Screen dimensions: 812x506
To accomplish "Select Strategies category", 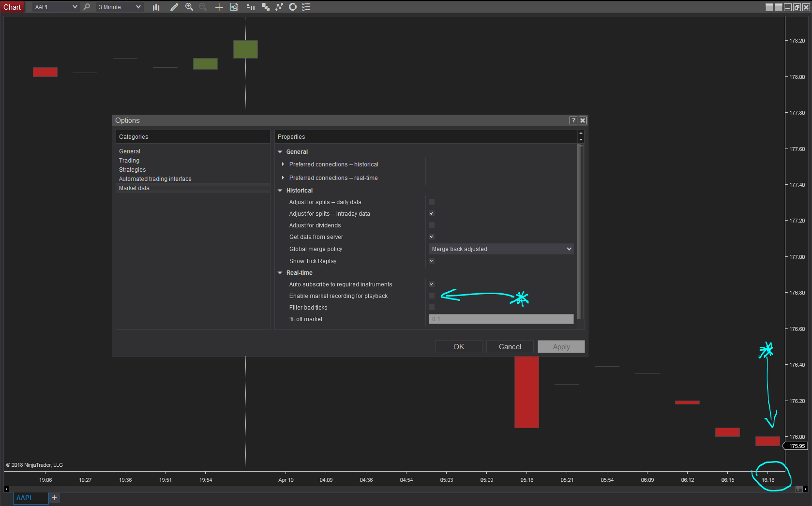I will tap(132, 170).
